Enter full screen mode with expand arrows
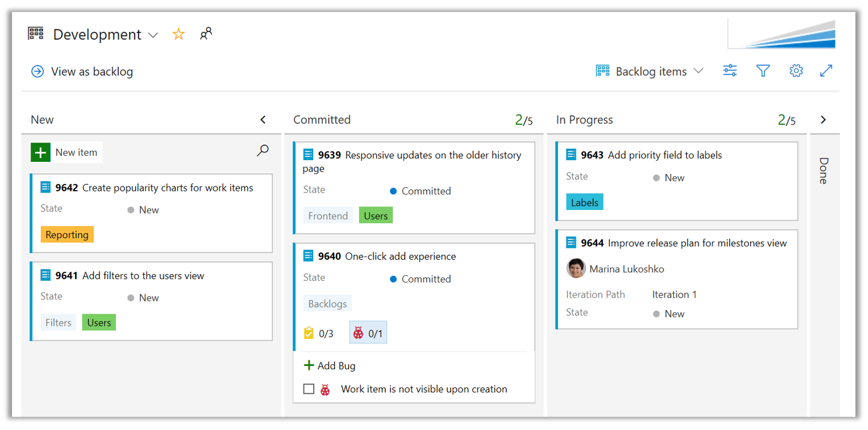This screenshot has width=868, height=430. tap(826, 71)
